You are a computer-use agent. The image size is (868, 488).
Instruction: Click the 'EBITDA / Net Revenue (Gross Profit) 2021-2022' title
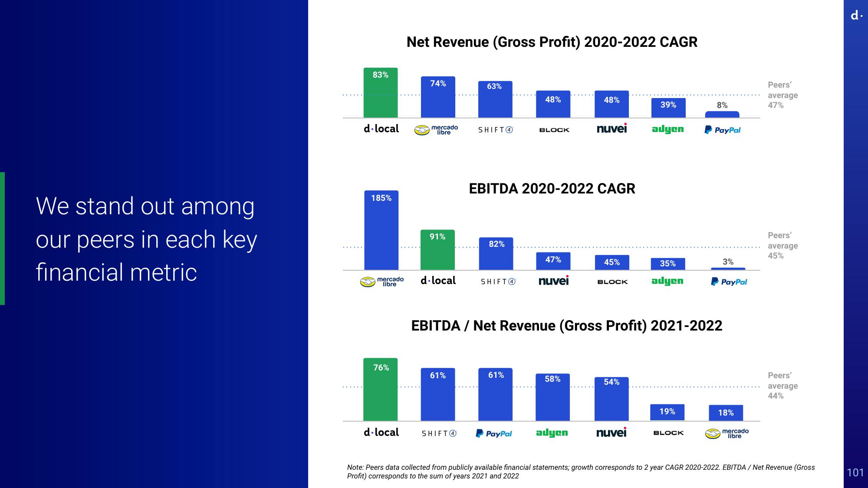pos(567,326)
